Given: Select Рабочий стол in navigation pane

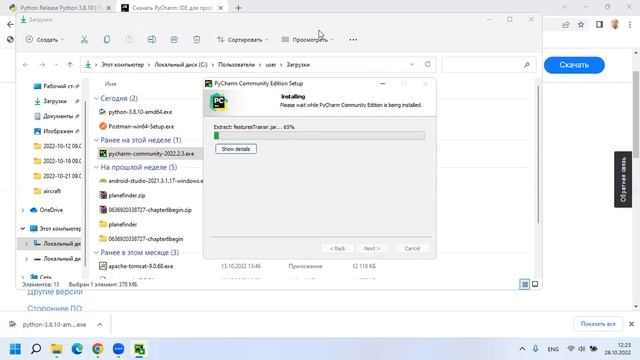Looking at the screenshot, I should (56, 86).
